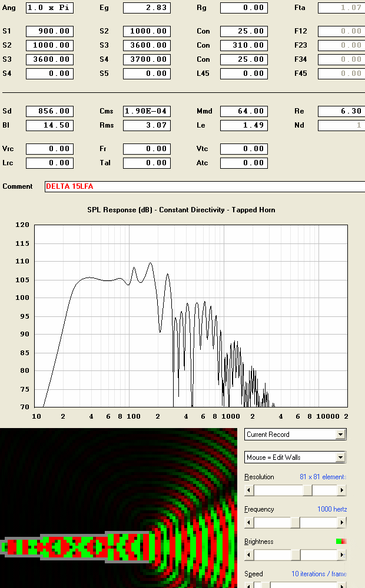Click the Brightness slider right arrow
Viewport: 365px width, 588px height.
[341, 554]
